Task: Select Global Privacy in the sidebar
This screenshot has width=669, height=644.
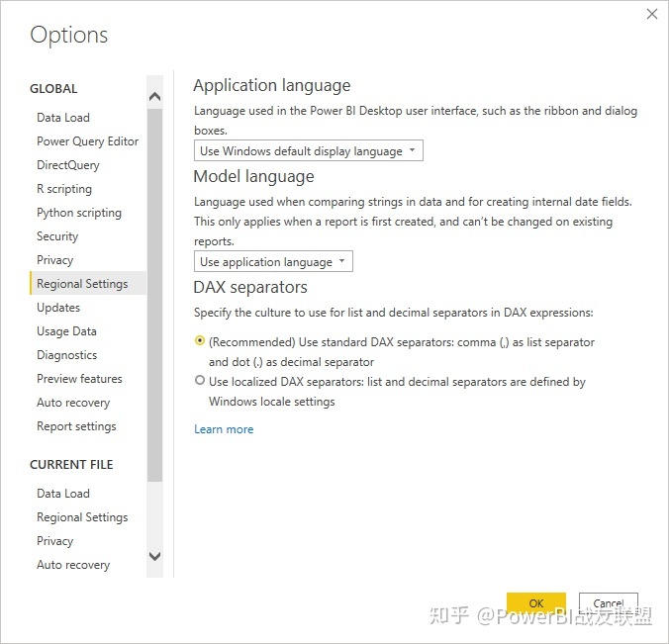Action: tap(55, 260)
